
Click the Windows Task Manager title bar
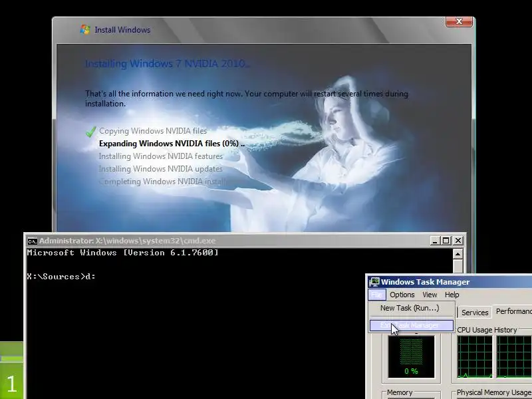tap(450, 282)
